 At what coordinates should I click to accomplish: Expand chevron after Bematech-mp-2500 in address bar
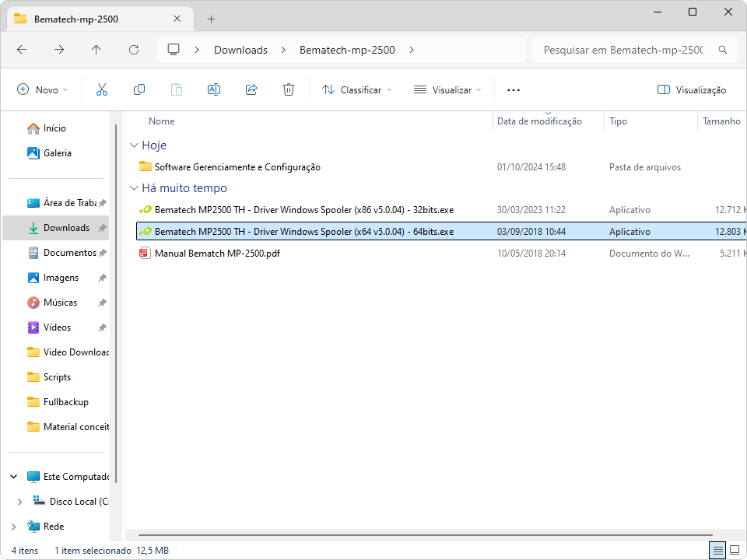(412, 50)
